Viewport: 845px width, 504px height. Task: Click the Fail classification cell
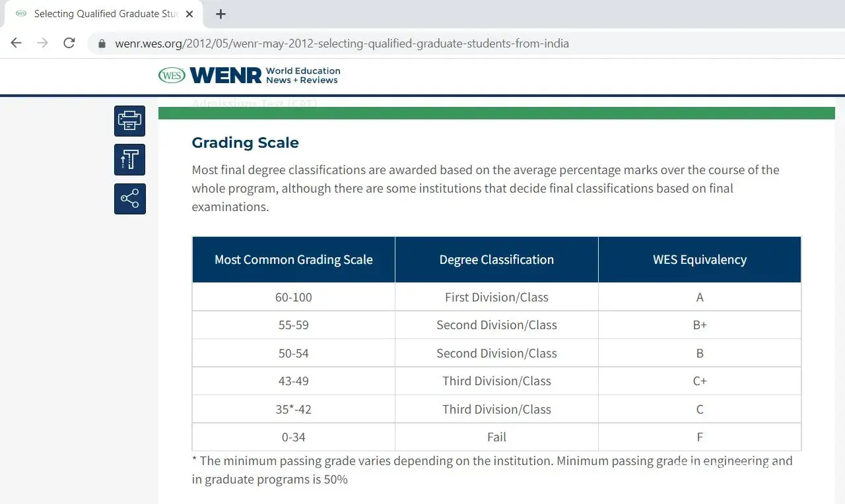tap(496, 437)
